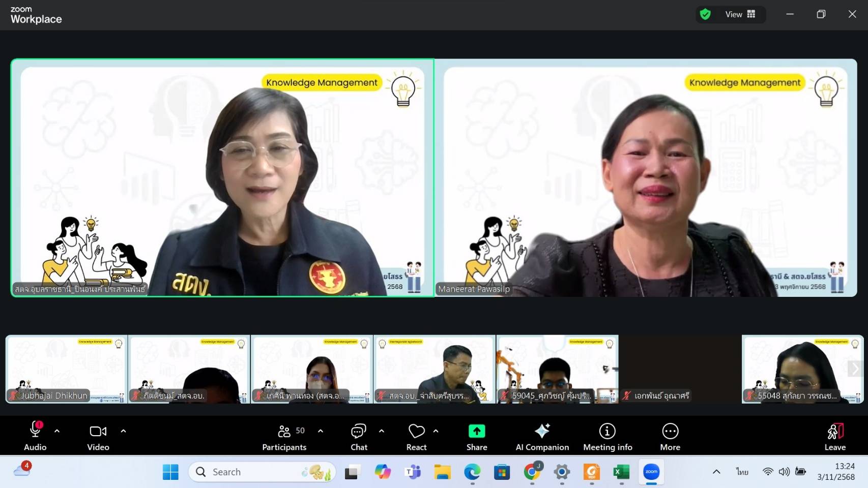The image size is (868, 488).
Task: Open the View layout menu
Action: [740, 14]
